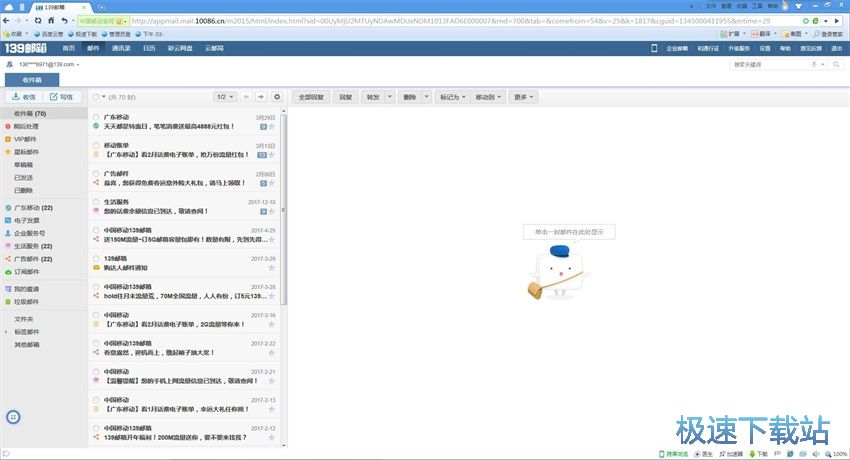Viewport: 850px width, 460px height.
Task: Select the 移动账单 email checkbox
Action: [x=96, y=145]
